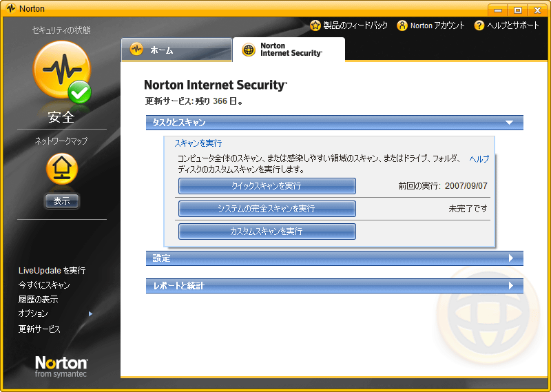The height and width of the screenshot is (392, 551).
Task: Click the product feedback star icon
Action: click(x=315, y=25)
